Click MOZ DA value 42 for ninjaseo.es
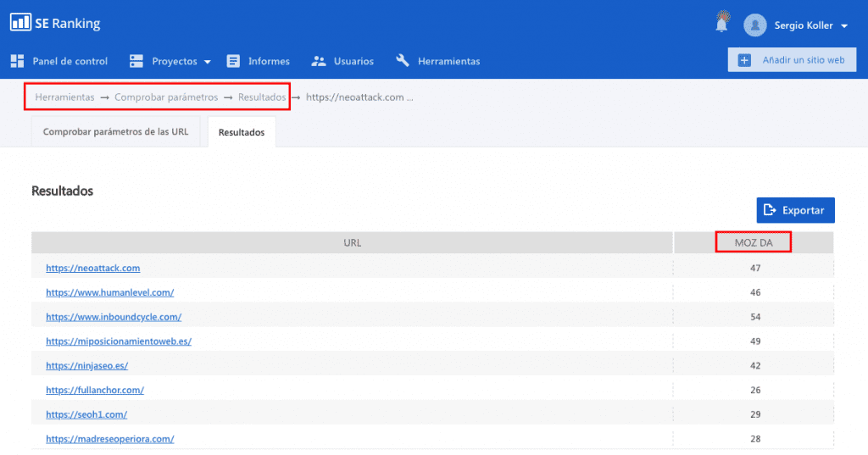This screenshot has height=455, width=868. click(x=755, y=365)
